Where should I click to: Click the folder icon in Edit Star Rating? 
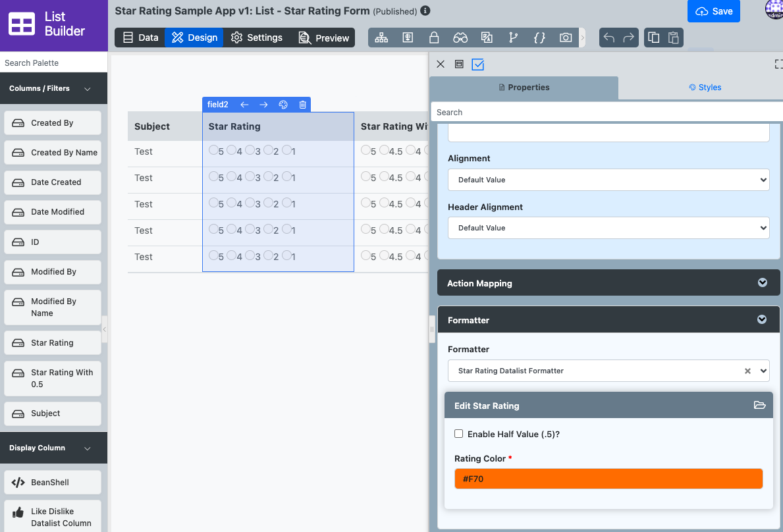point(759,406)
